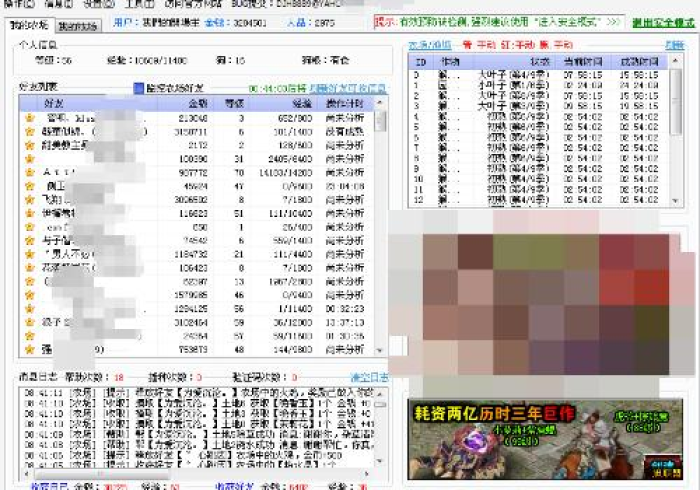The width and height of the screenshot is (700, 490).
Task: Select crop row with ID 12
Action: pos(538,200)
